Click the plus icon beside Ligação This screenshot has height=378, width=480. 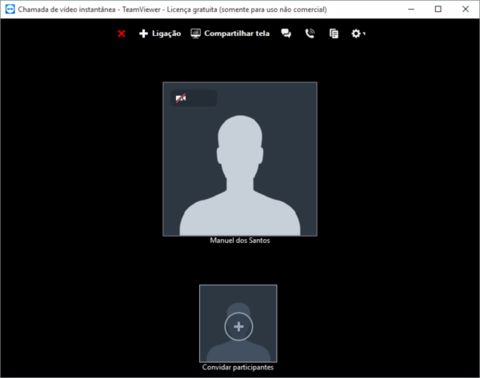click(x=143, y=34)
